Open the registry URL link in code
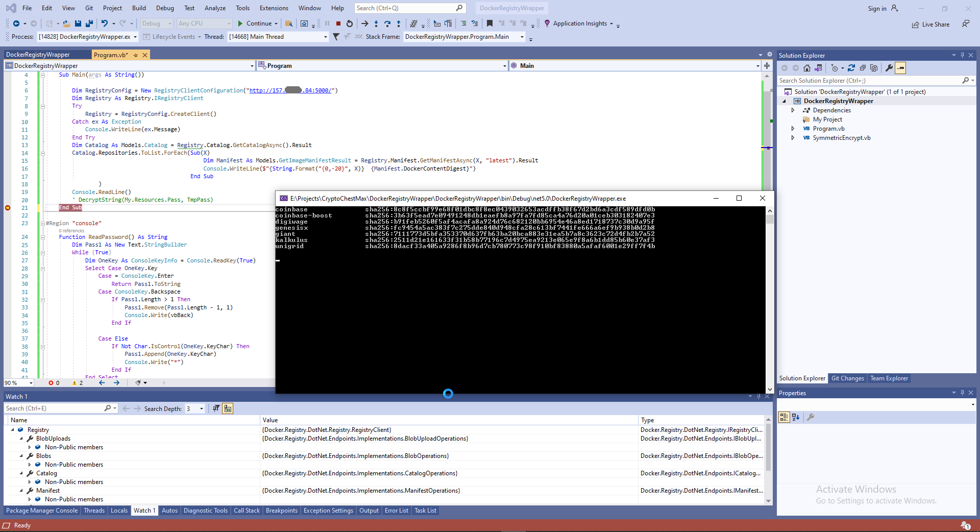This screenshot has width=980, height=532. tap(290, 90)
